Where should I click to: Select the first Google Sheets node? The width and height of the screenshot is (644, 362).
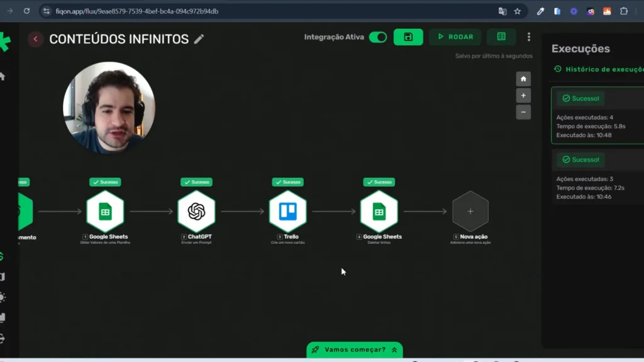pos(105,212)
